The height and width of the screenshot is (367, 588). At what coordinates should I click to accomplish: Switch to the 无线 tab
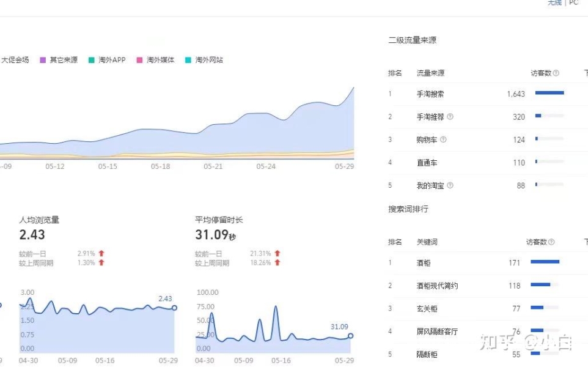[x=554, y=3]
